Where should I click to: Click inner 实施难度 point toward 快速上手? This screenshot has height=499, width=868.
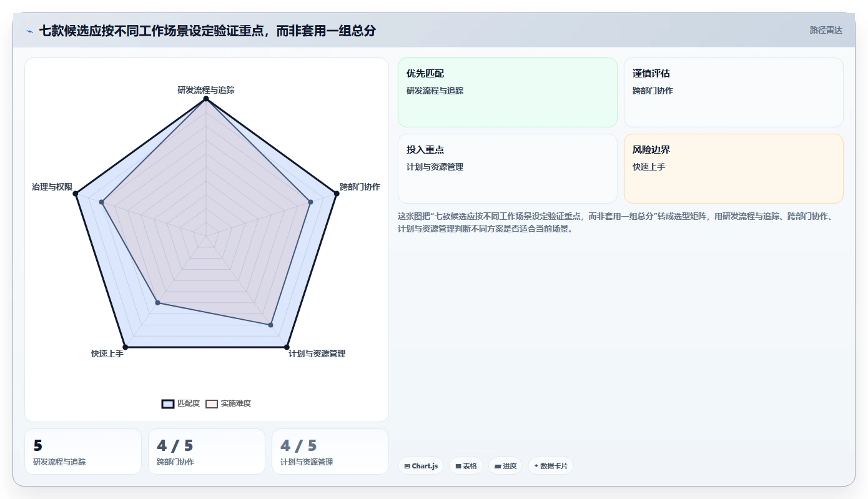(x=157, y=303)
